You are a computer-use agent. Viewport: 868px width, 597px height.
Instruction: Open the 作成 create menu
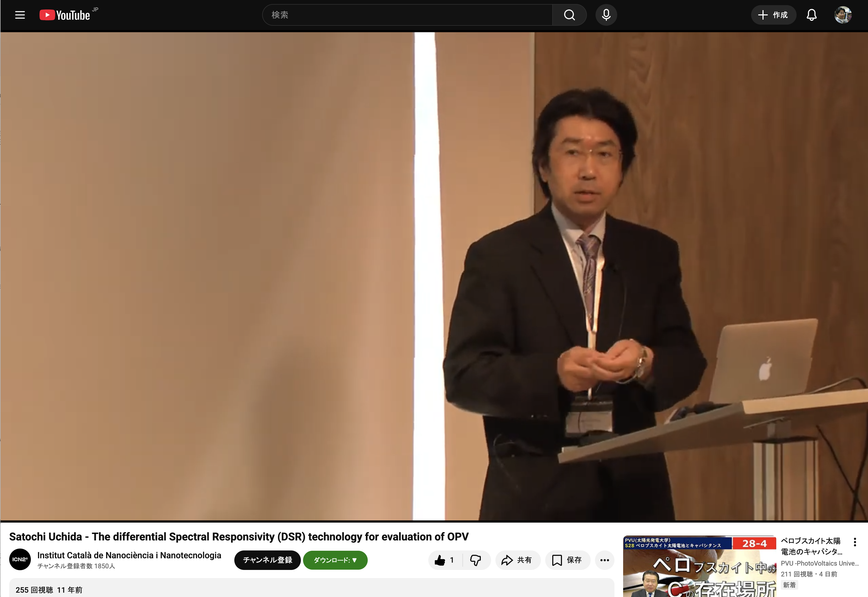(773, 15)
